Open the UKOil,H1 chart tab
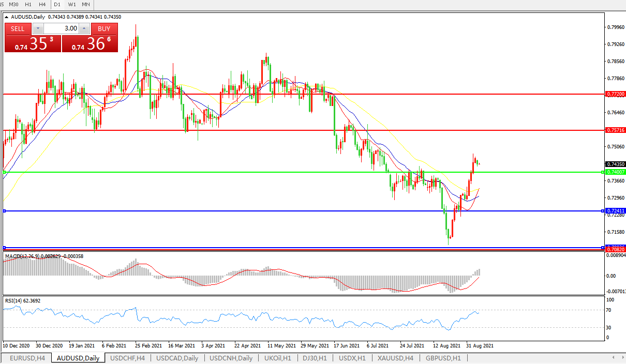Screen dimensions: 626x364 pos(277,358)
